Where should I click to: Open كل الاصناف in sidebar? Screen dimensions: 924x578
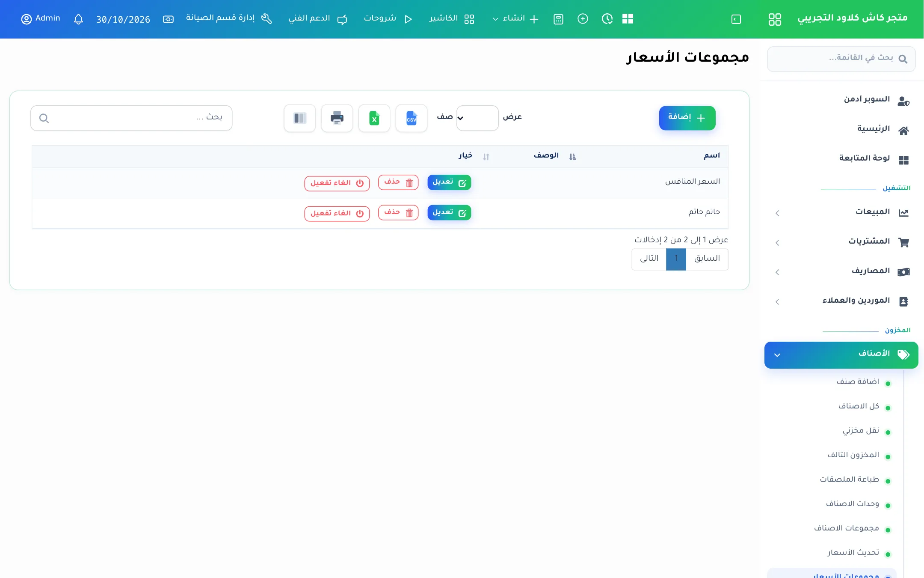pyautogui.click(x=859, y=406)
